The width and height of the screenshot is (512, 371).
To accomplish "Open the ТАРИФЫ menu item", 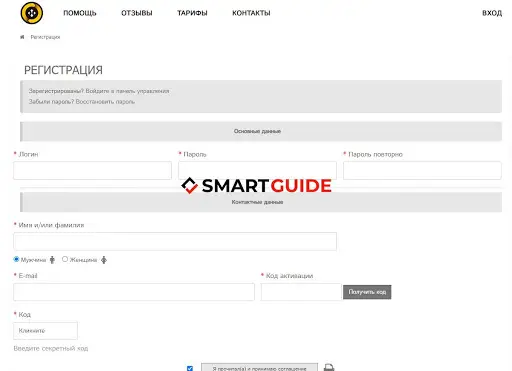I will pyautogui.click(x=192, y=13).
